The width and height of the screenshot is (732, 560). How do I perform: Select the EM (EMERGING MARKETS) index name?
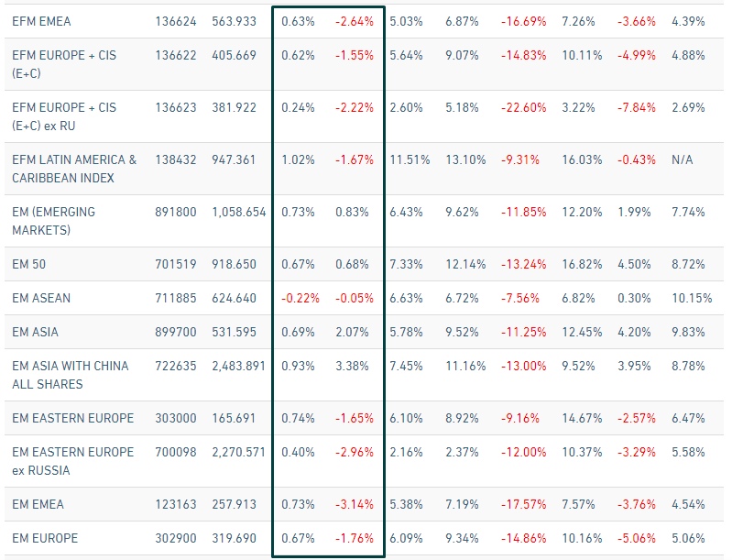click(53, 221)
